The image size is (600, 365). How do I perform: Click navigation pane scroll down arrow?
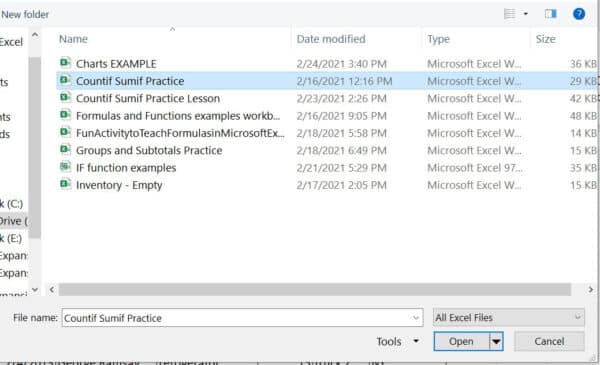(x=35, y=290)
